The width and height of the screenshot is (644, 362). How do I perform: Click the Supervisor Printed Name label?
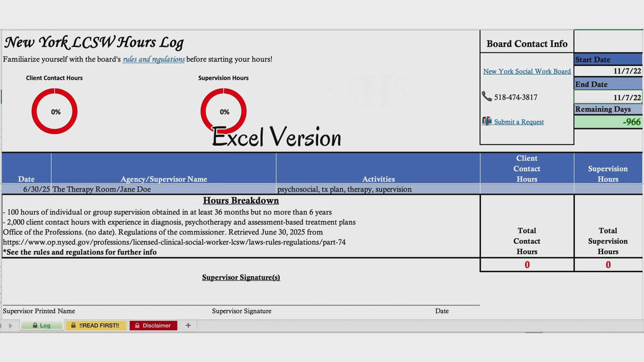tap(39, 311)
